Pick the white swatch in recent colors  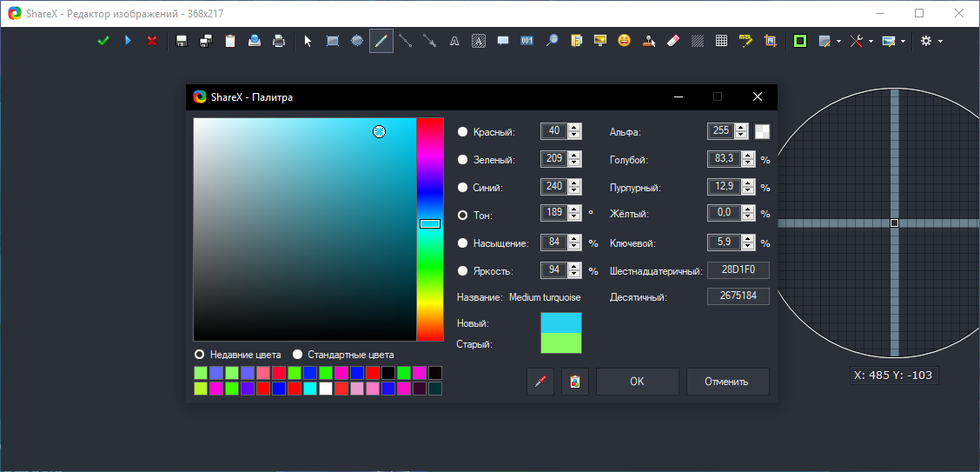326,389
